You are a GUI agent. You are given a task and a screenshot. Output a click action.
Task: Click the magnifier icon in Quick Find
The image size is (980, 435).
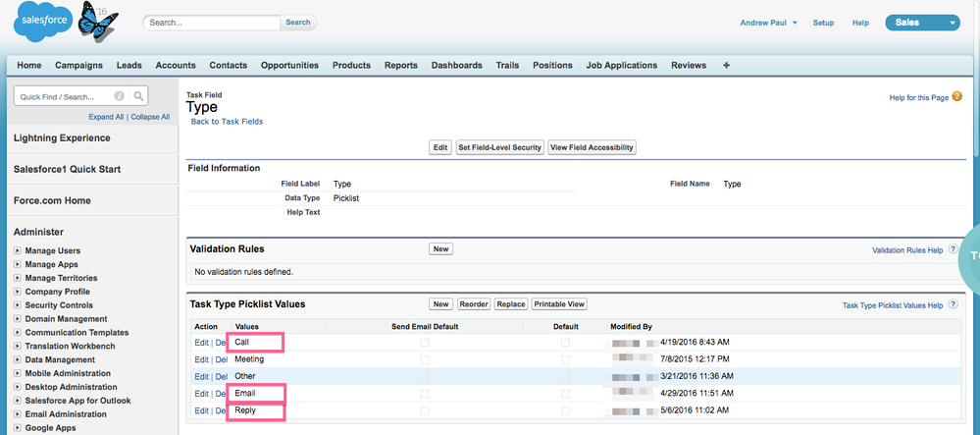(139, 96)
